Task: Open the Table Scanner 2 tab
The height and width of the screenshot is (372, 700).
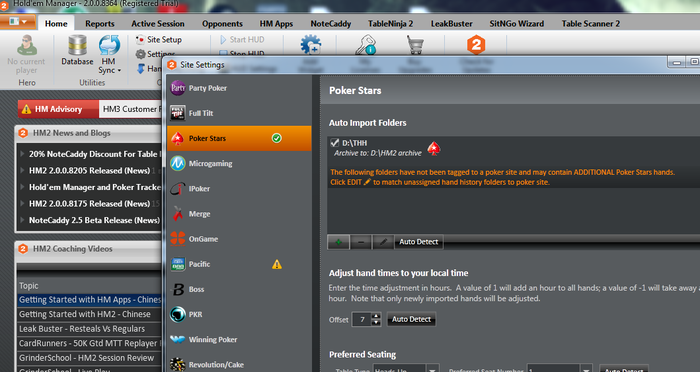Action: pos(591,24)
